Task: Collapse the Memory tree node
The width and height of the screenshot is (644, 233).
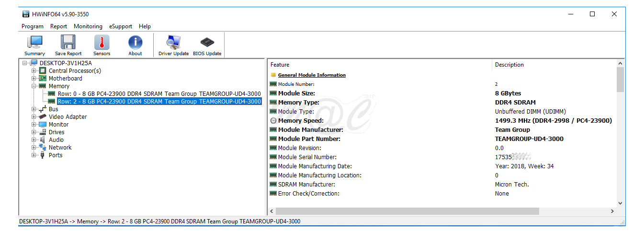Action: click(x=34, y=86)
